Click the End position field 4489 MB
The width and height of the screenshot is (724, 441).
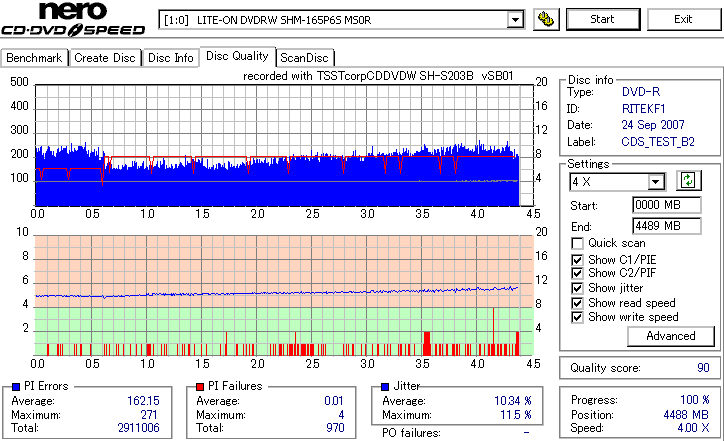point(666,226)
